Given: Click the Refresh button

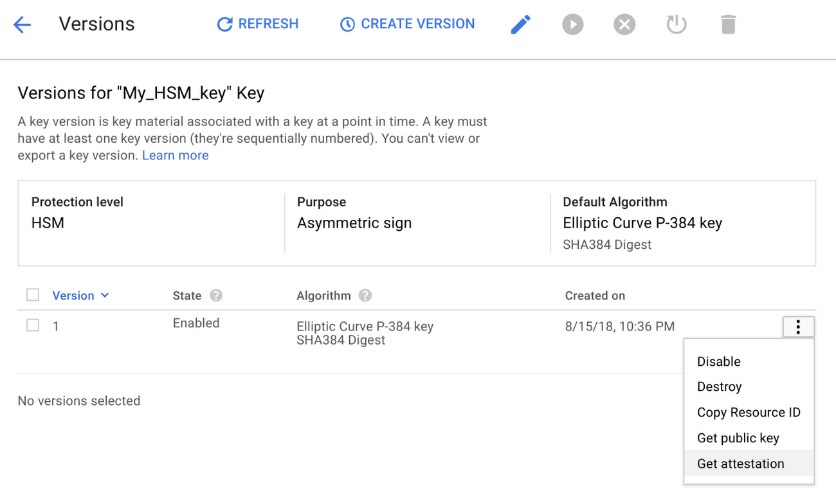Looking at the screenshot, I should pyautogui.click(x=258, y=24).
